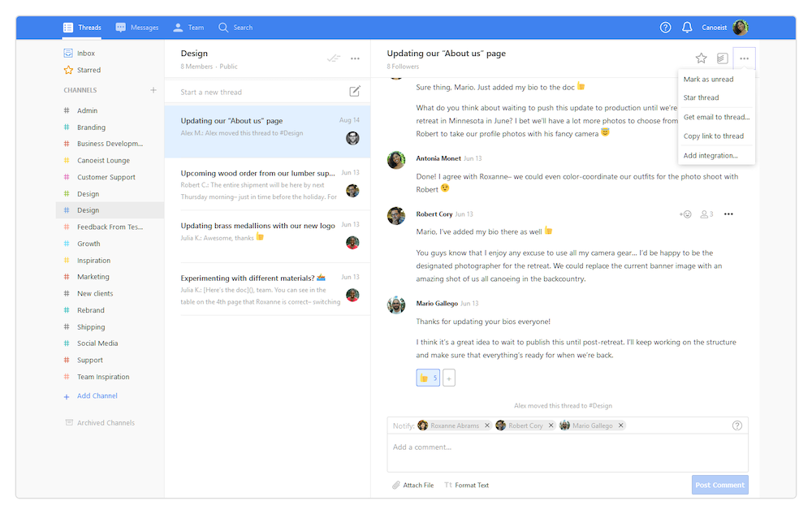Close the thread options three-dot menu
Image resolution: width=812 pixels, height=514 pixels.
(744, 58)
